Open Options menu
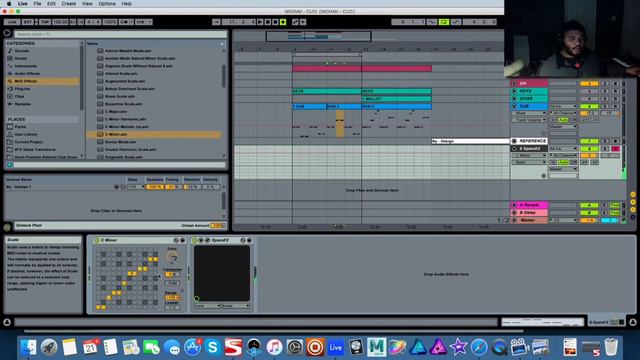Screen dimensions: 640x360 [107, 4]
